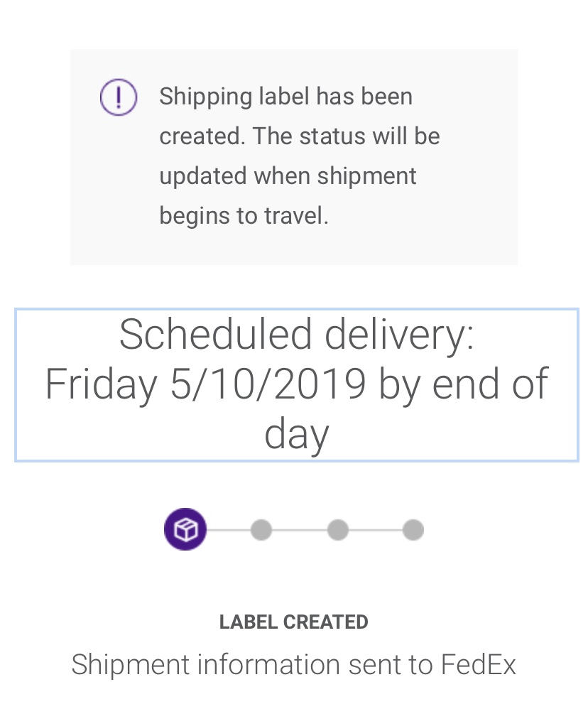Screen dimensions: 588x704
Task: Click line between second and third dots
Action: 300,530
